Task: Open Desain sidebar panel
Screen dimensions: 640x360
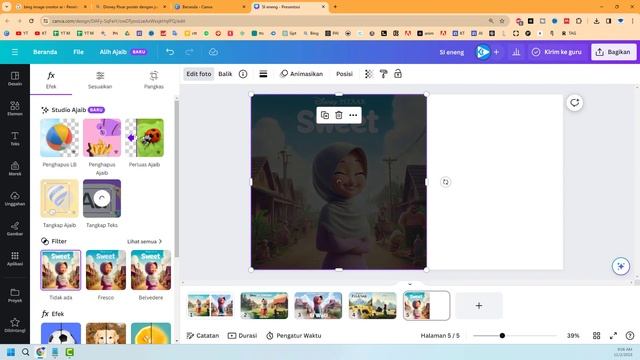Action: 15,78
